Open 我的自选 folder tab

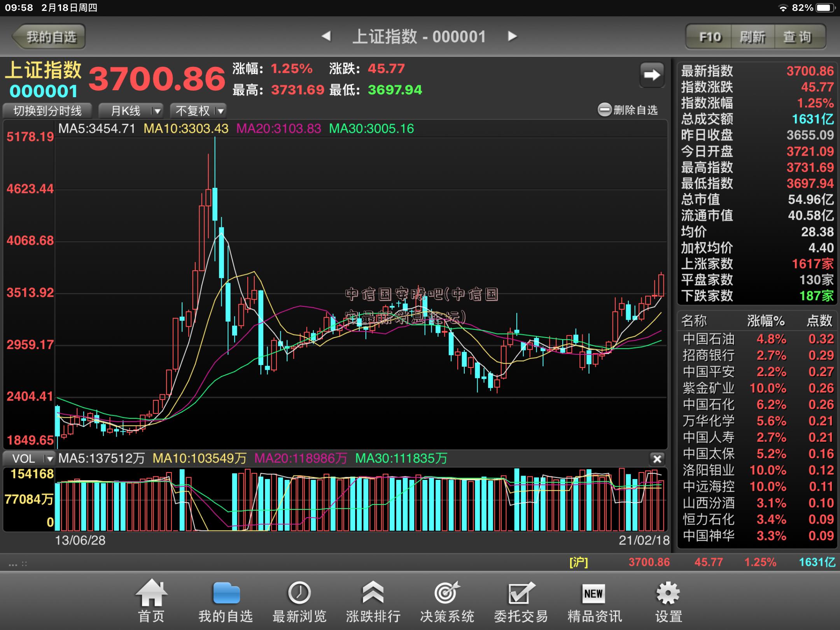coord(226,602)
